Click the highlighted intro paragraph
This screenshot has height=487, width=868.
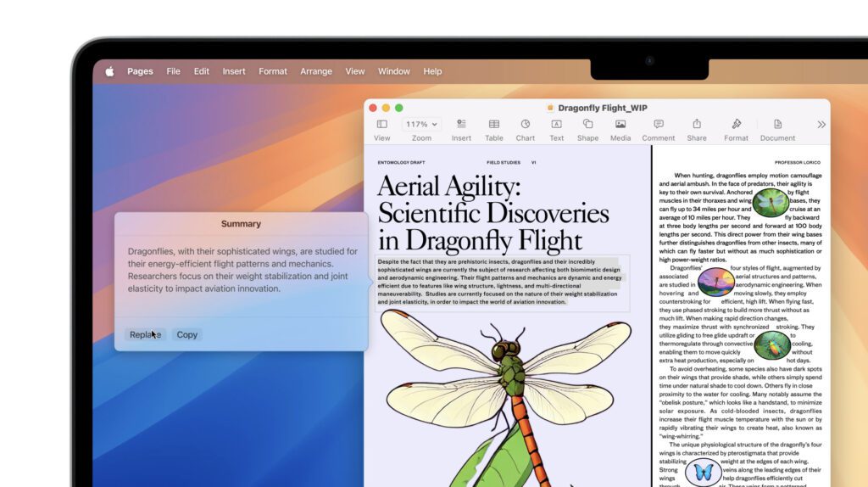(500, 282)
